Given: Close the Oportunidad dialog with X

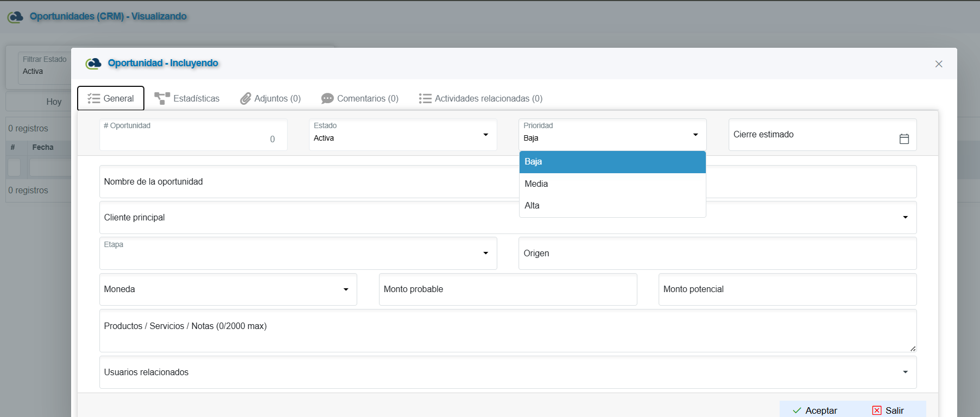Looking at the screenshot, I should (x=938, y=64).
